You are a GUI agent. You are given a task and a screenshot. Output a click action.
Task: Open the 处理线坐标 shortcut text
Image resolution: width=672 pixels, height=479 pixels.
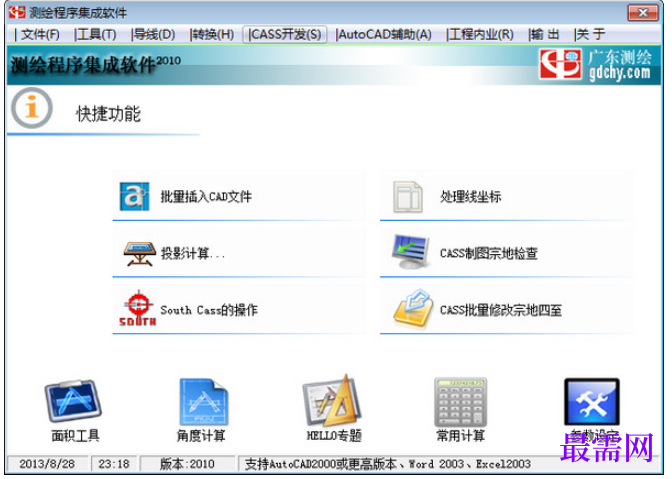tap(470, 197)
